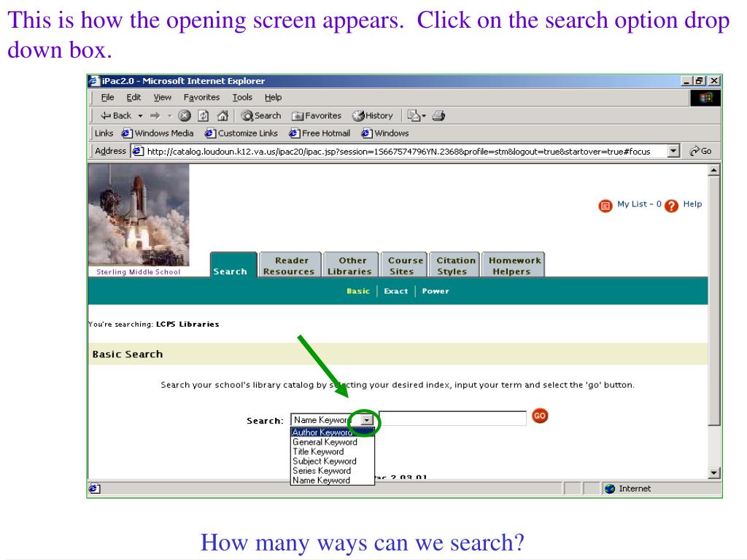Switch to the Reader Resources tab
The height and width of the screenshot is (560, 747).
290,265
